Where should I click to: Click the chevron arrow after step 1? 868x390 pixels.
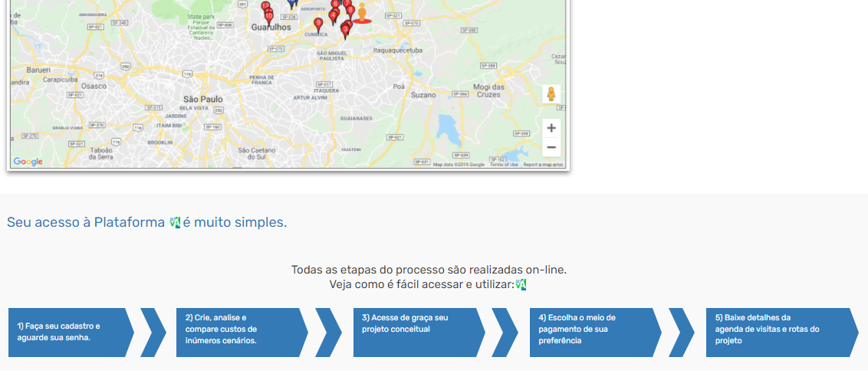(x=153, y=333)
